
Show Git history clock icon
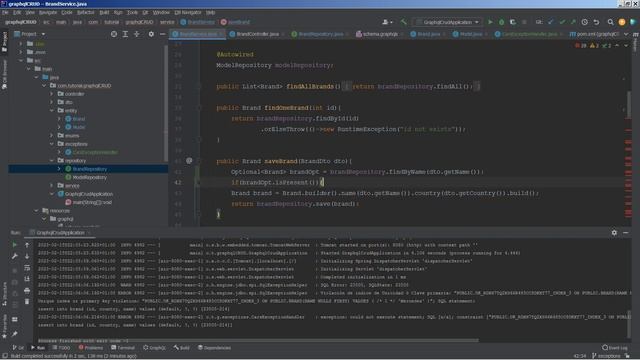click(584, 22)
